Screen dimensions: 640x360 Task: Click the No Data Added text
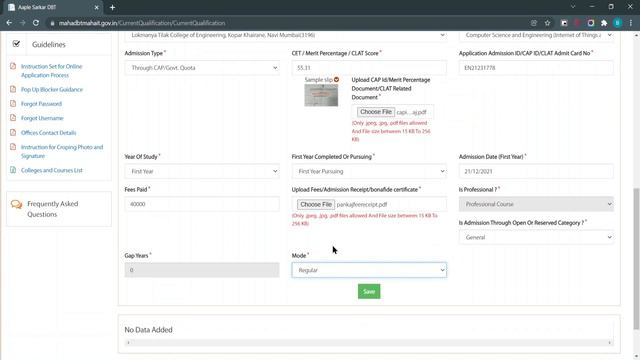(149, 330)
